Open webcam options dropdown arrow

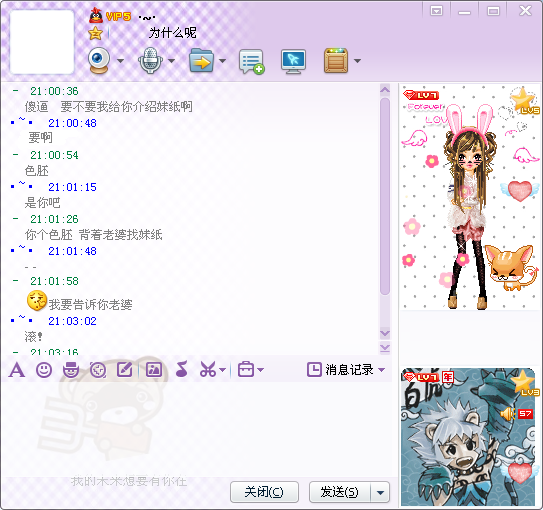(x=120, y=61)
